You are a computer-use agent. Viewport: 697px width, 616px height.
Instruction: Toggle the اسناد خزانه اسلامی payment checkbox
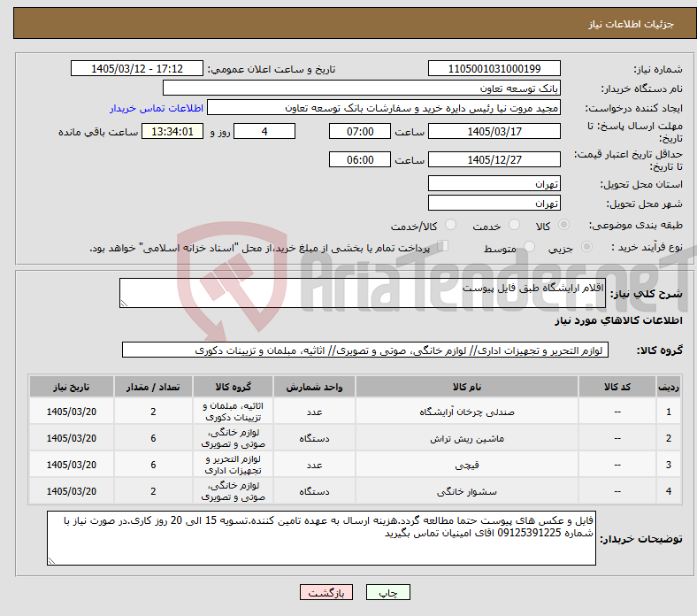(443, 246)
